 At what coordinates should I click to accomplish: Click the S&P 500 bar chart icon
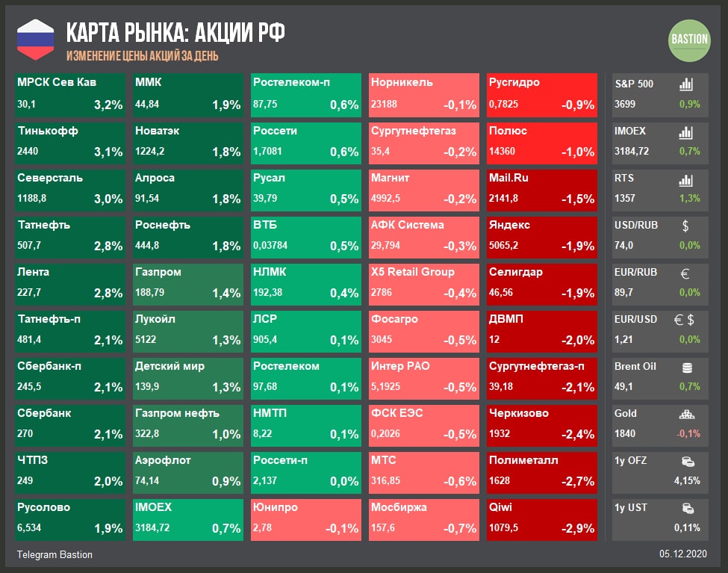685,84
